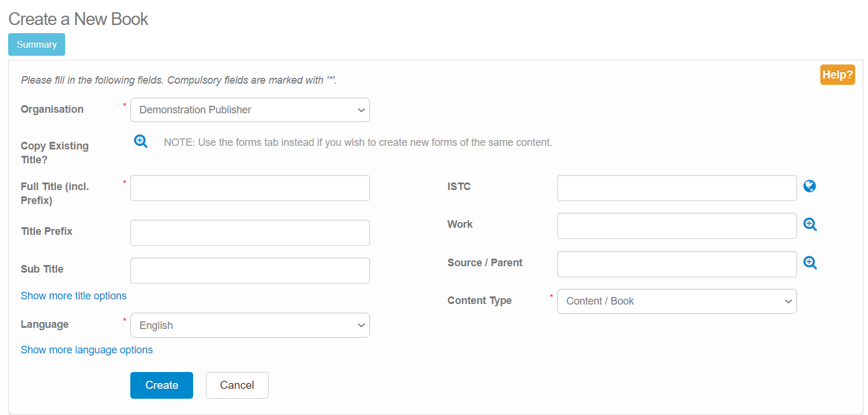Click the ISTC globe lookup icon
Viewport: 868px width, 415px height.
pyautogui.click(x=809, y=186)
